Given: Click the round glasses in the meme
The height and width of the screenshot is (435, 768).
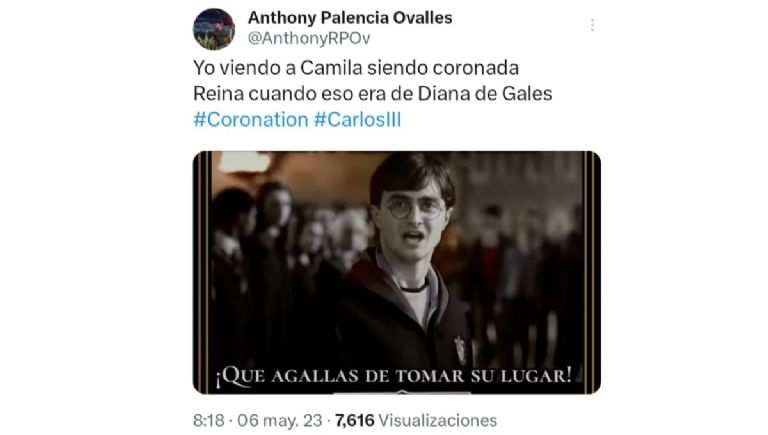Looking at the screenshot, I should click(415, 208).
